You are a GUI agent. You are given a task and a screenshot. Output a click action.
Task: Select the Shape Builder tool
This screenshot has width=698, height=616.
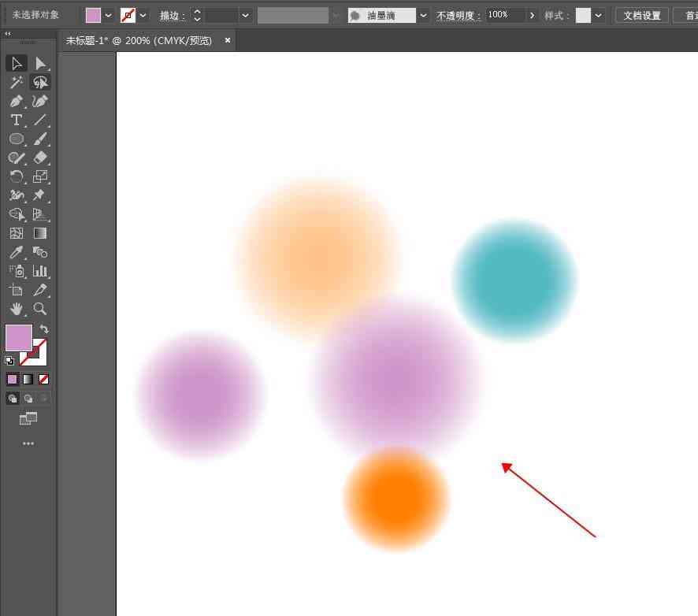tap(17, 214)
